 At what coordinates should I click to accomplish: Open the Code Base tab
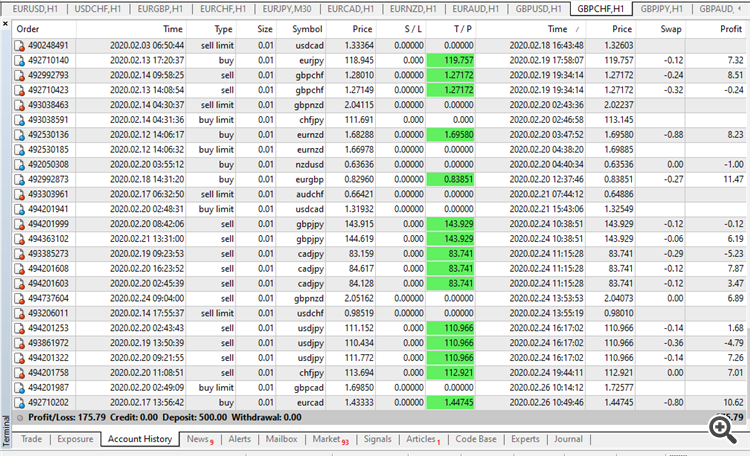pos(476,439)
